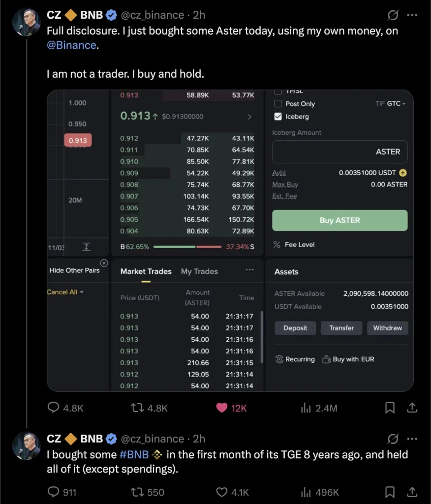
Task: Open the @Binance mention link
Action: (x=71, y=45)
